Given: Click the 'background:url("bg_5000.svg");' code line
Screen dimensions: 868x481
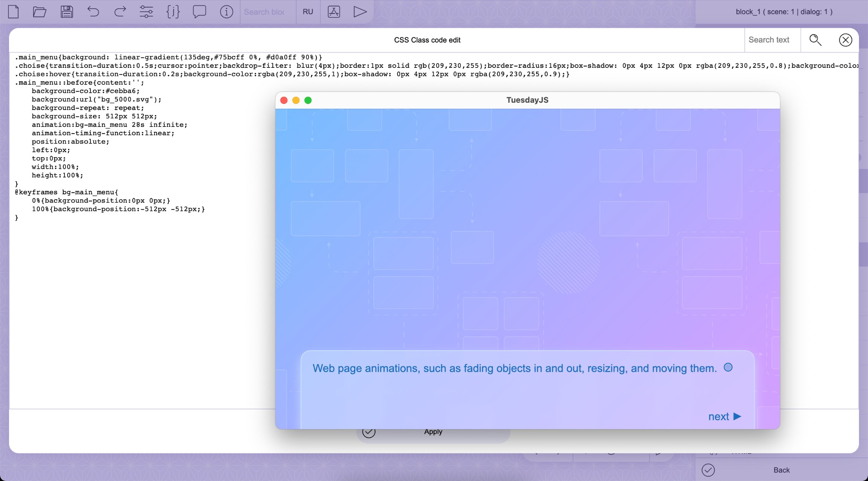Looking at the screenshot, I should click(x=96, y=99).
